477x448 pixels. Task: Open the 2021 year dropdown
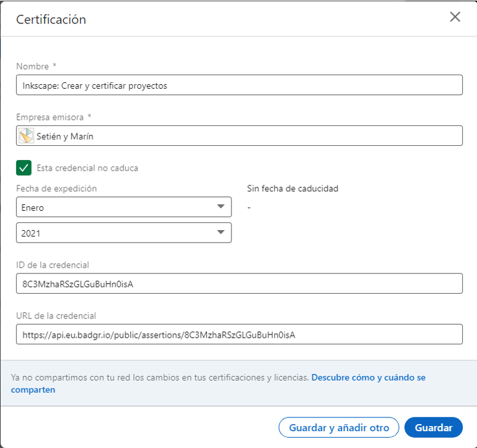(x=124, y=233)
